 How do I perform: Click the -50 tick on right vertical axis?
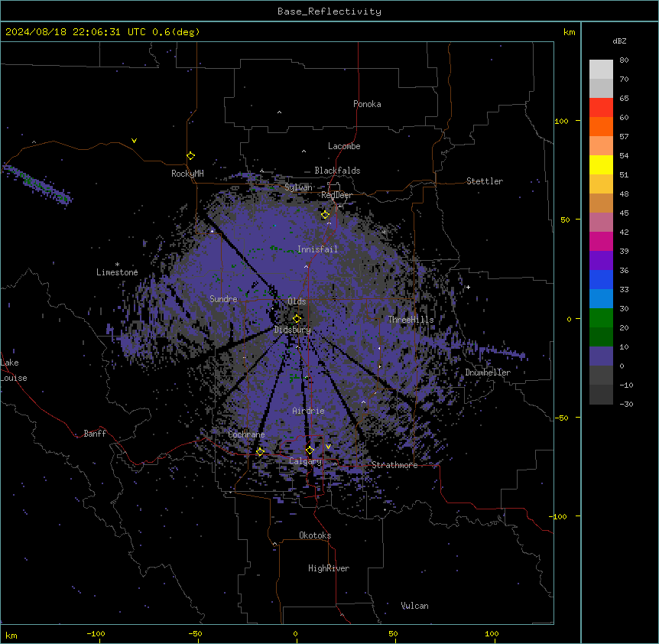[562, 418]
